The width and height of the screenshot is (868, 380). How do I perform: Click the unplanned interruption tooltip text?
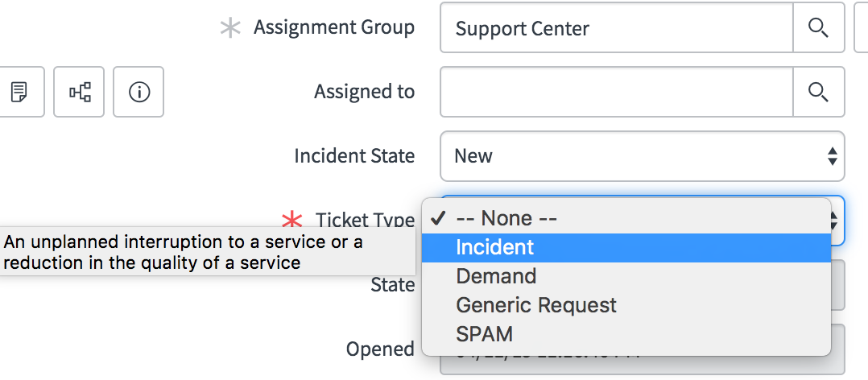(x=184, y=252)
